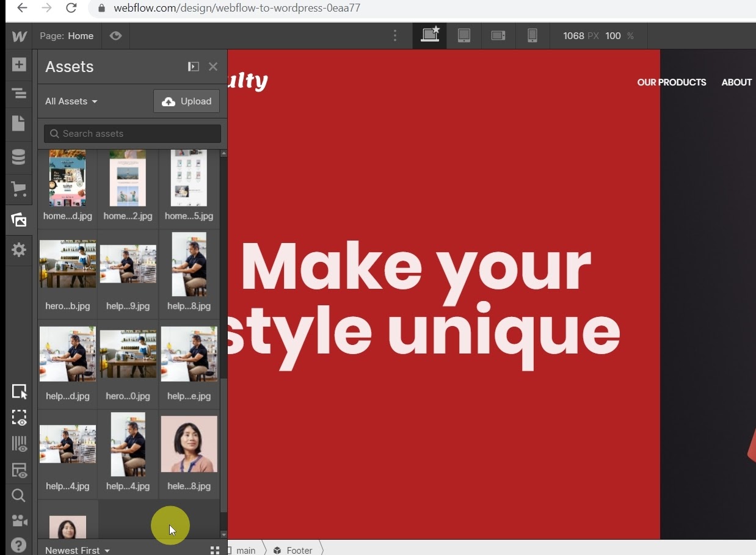This screenshot has height=555, width=756.
Task: Select the Footer breadcrumb item
Action: [x=293, y=550]
